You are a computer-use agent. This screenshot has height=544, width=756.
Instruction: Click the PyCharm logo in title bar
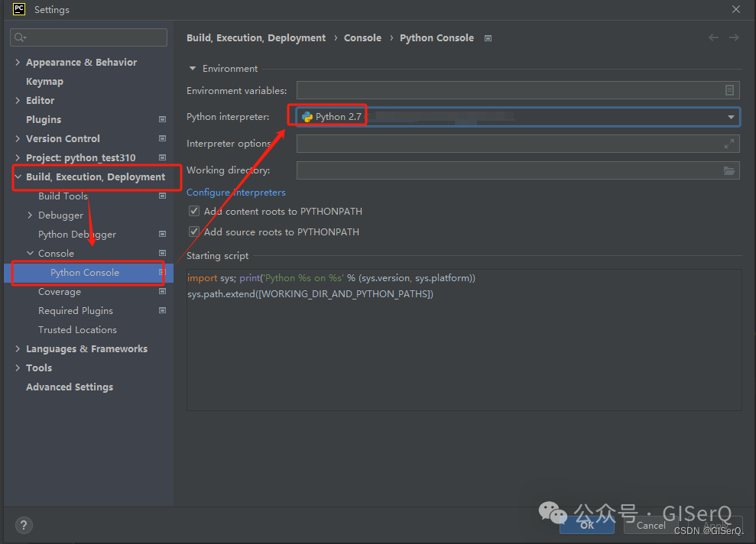pos(19,9)
